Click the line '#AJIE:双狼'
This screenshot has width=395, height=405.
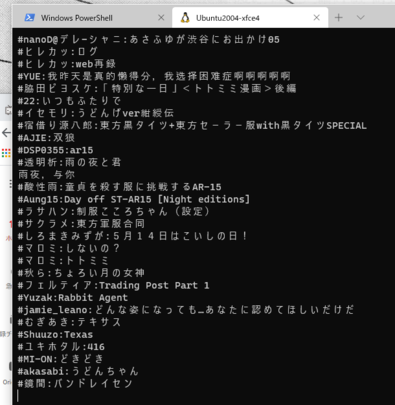(46, 138)
